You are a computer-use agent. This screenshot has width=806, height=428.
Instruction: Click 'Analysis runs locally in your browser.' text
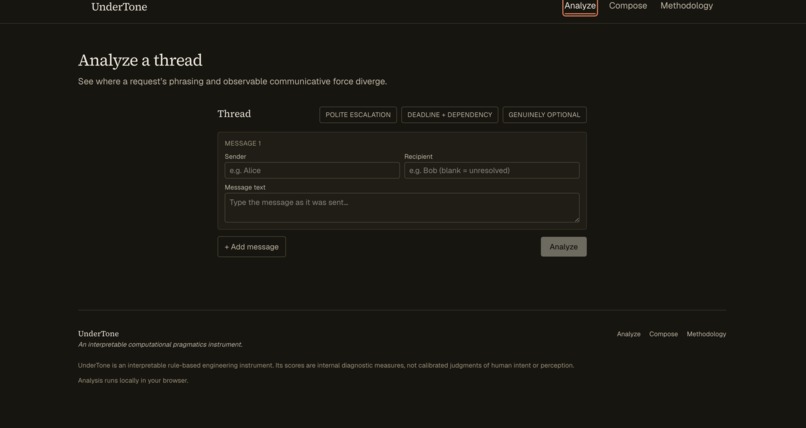click(133, 381)
